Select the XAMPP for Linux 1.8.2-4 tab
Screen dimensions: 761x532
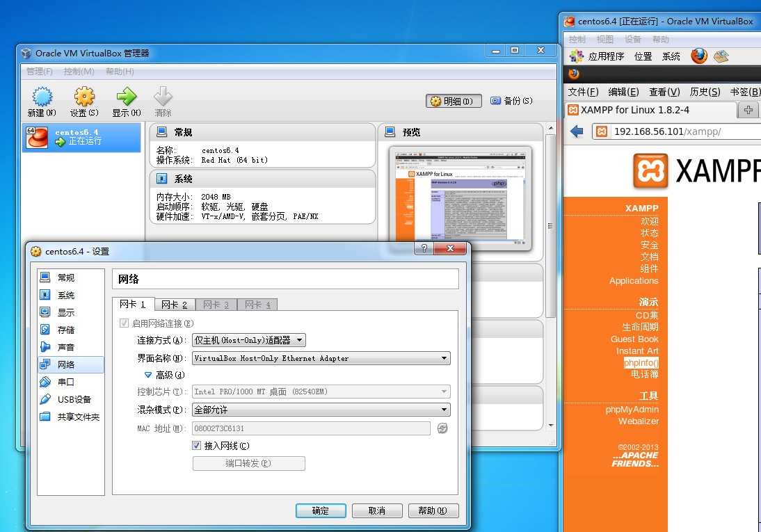tap(651, 110)
